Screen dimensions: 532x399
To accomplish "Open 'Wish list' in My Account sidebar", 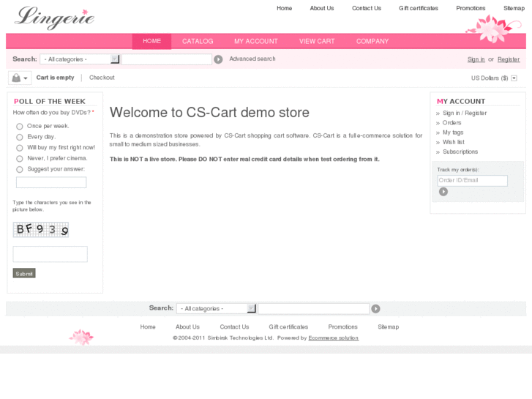I will point(453,142).
